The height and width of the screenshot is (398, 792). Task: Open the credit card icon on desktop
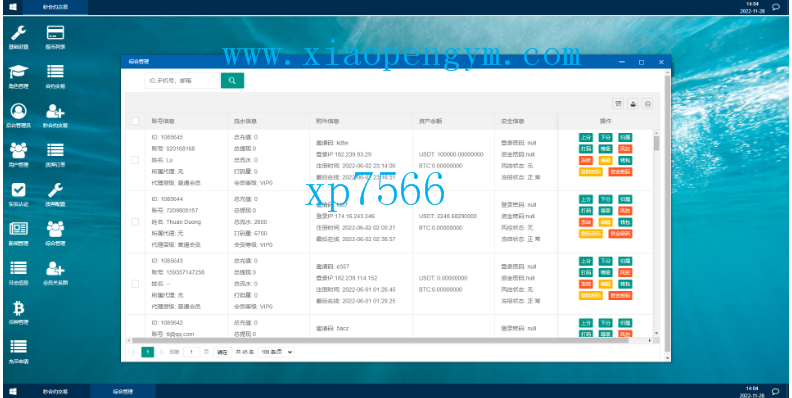click(55, 37)
